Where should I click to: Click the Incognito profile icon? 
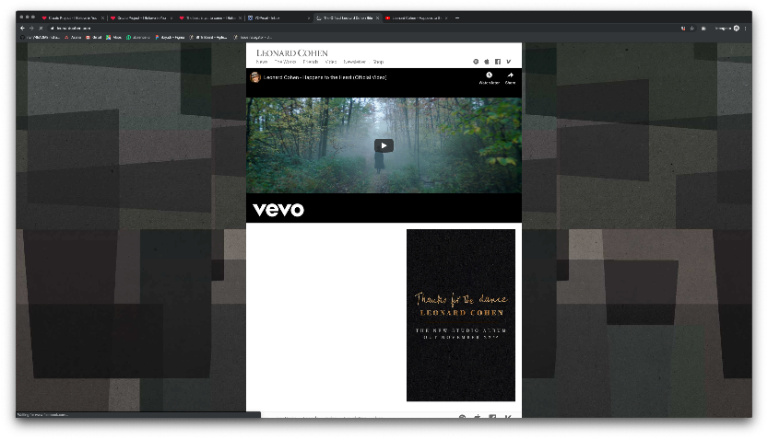[x=736, y=28]
